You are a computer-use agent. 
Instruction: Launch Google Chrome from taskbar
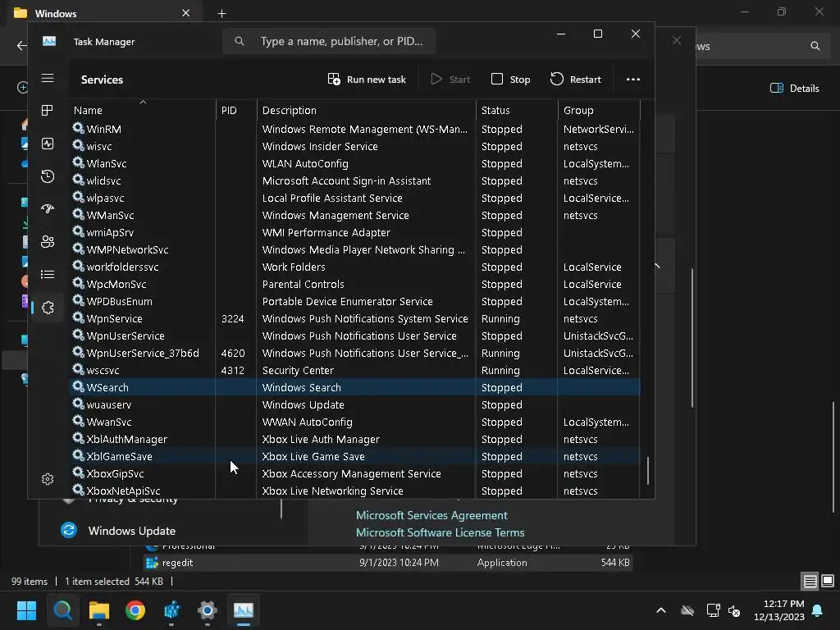(x=135, y=610)
